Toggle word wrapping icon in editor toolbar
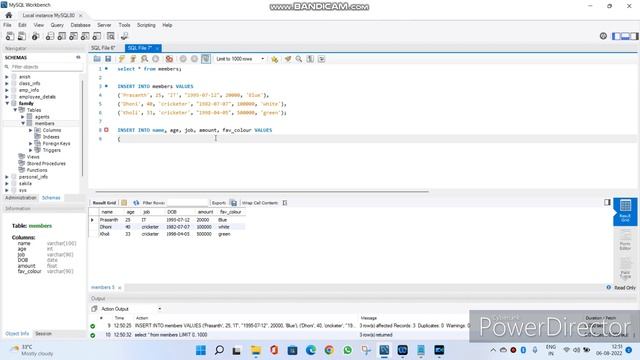 pyautogui.click(x=322, y=59)
